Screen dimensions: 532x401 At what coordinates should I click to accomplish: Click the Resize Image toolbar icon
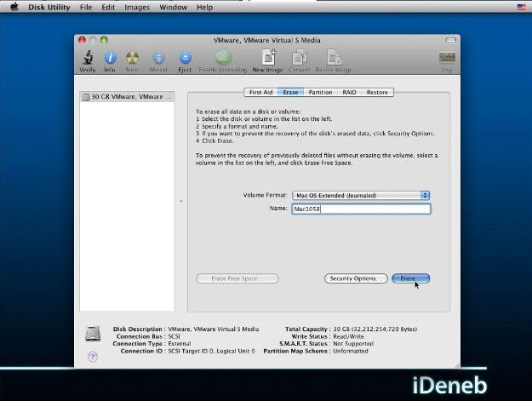tap(334, 61)
